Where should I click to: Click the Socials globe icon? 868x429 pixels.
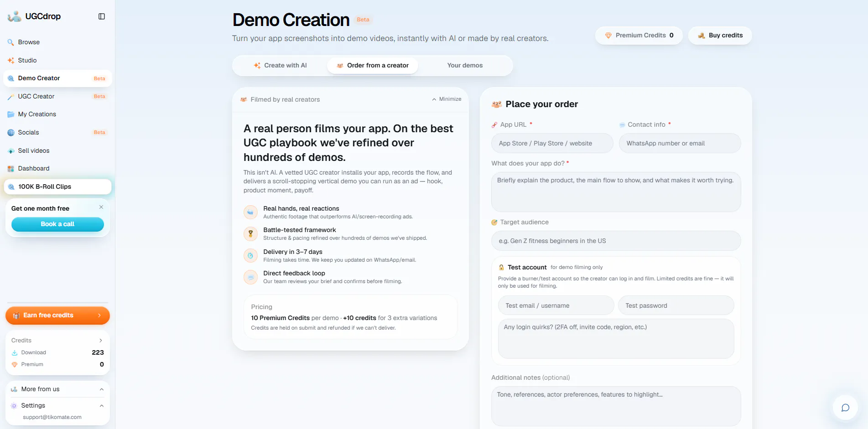(11, 133)
